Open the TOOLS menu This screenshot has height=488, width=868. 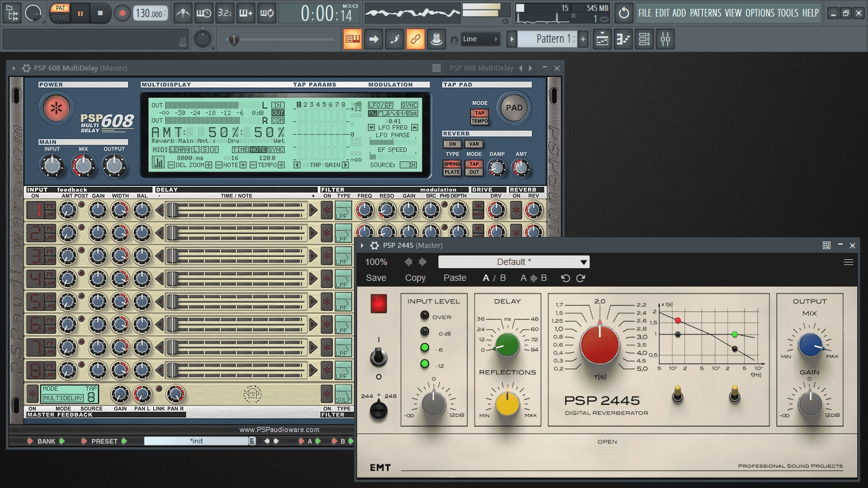click(x=788, y=13)
